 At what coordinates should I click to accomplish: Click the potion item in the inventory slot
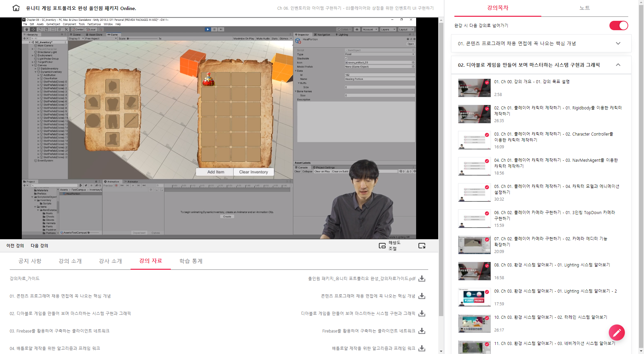(x=208, y=80)
